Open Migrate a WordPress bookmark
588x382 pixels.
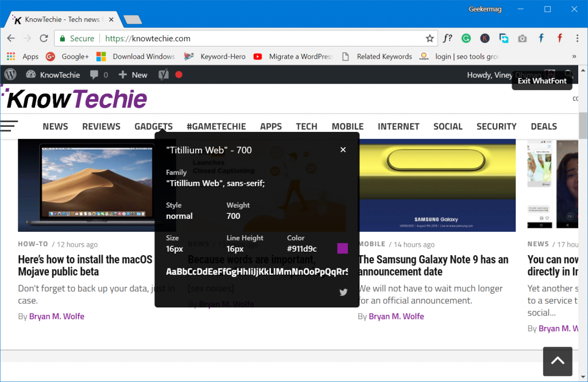[x=293, y=57]
